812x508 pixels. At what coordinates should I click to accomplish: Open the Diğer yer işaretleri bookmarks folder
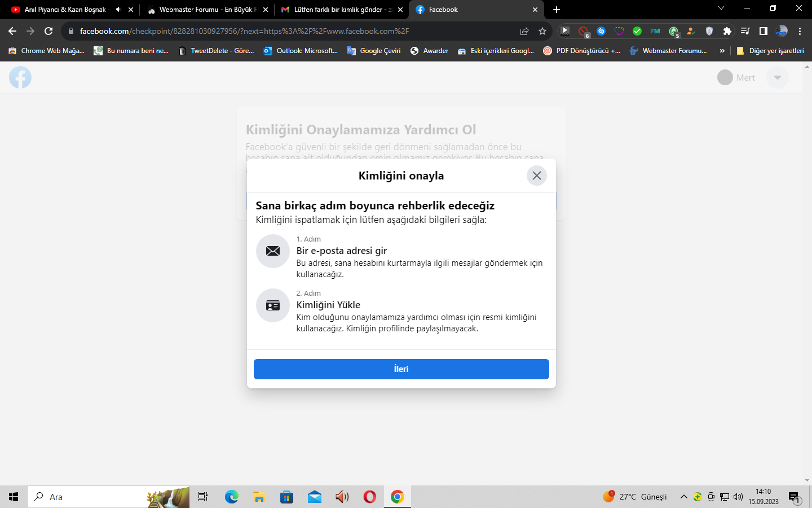pyautogui.click(x=770, y=51)
